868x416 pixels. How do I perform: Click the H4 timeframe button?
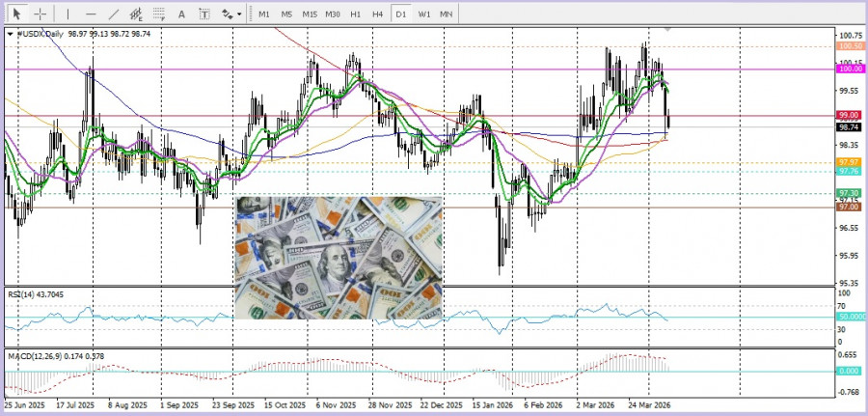pos(378,14)
